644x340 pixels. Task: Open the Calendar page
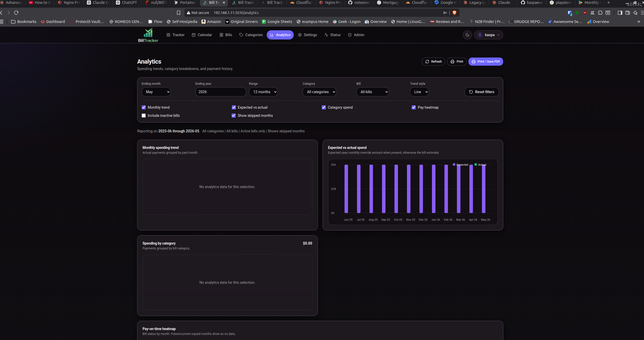coord(202,35)
